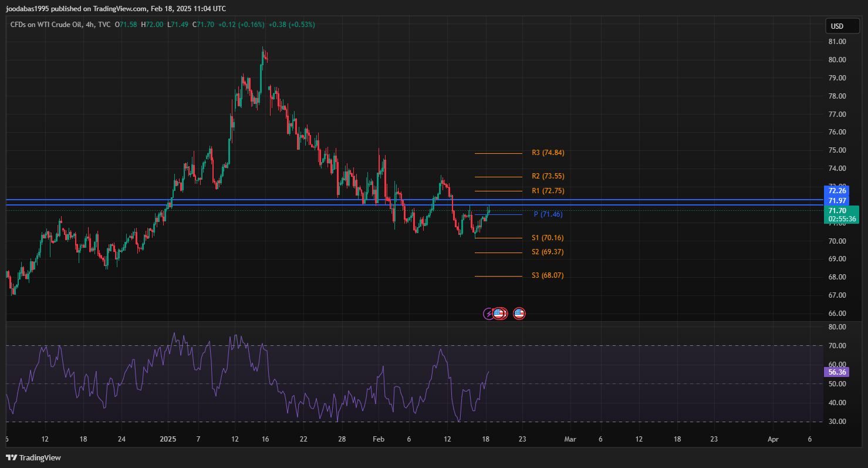
Task: Click the US flag event icon beside the lightning bolt
Action: [x=499, y=314]
